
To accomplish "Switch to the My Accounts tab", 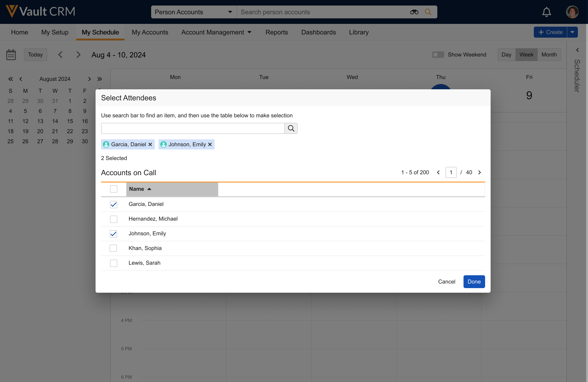I will click(x=150, y=32).
